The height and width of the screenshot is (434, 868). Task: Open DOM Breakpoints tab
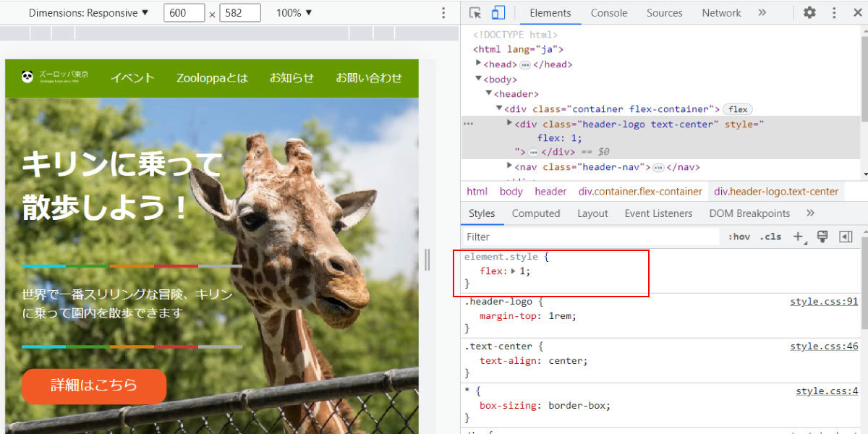749,213
